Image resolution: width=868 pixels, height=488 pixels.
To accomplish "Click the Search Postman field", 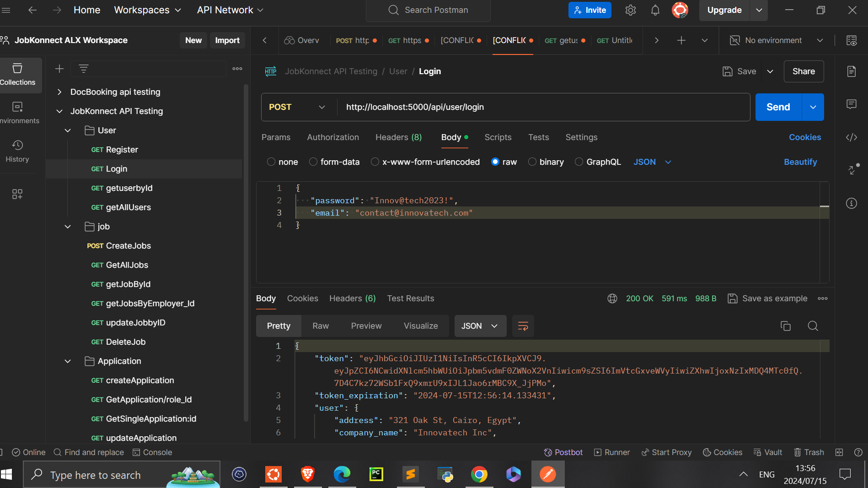I will [x=428, y=10].
